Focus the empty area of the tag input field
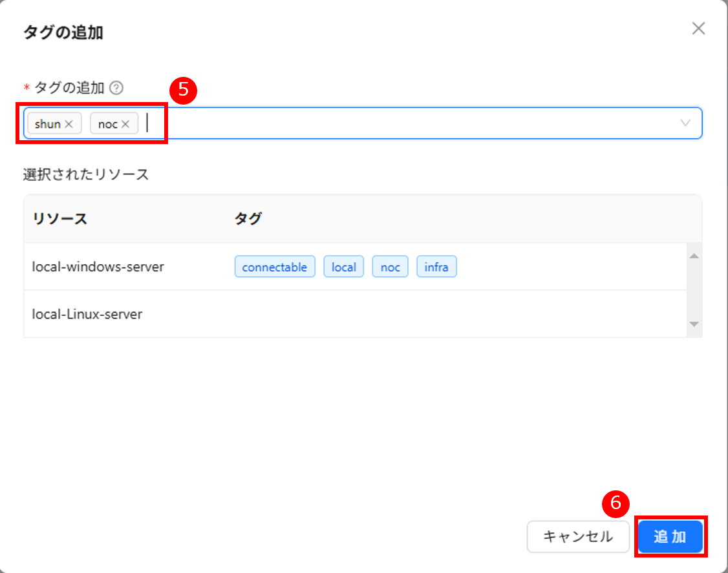The image size is (728, 573). [x=414, y=123]
